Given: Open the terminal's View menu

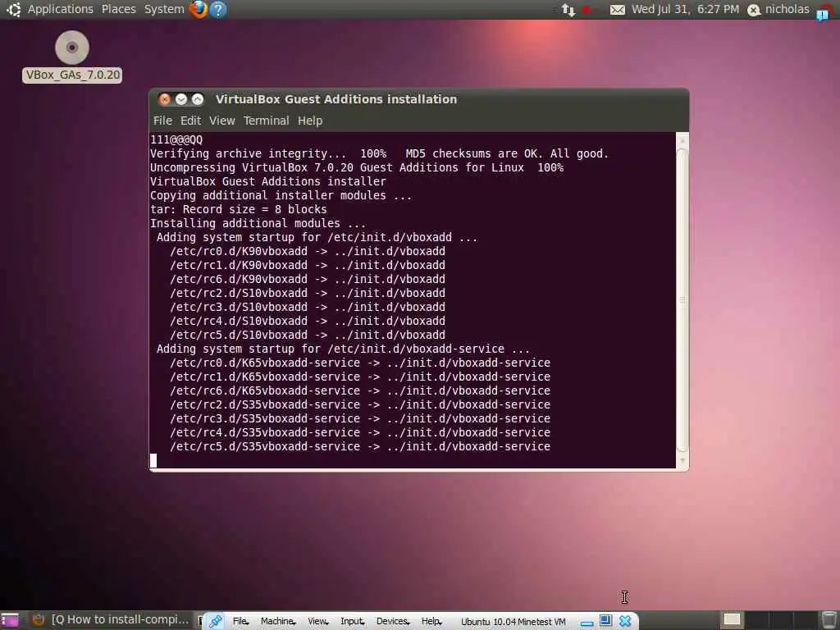Looking at the screenshot, I should click(x=221, y=121).
